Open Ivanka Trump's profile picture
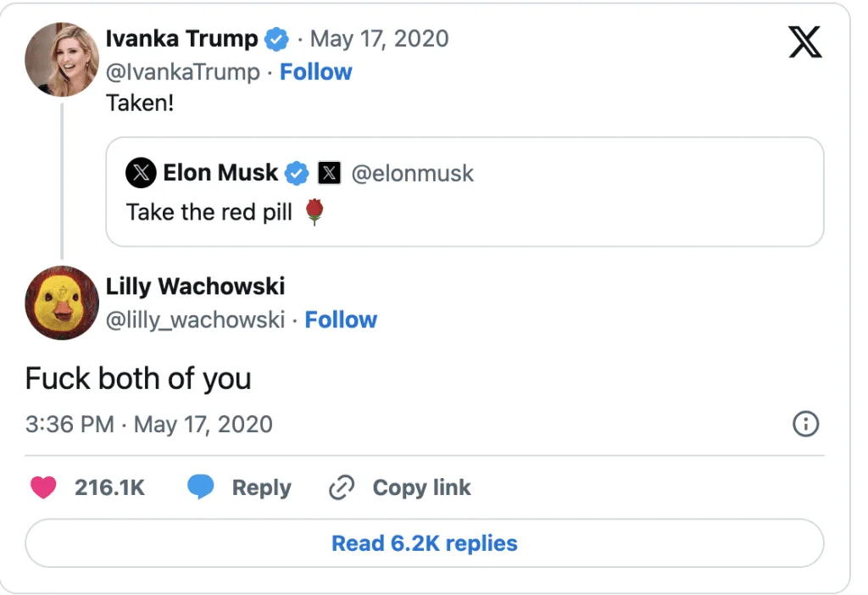This screenshot has height=595, width=868. coord(62,59)
